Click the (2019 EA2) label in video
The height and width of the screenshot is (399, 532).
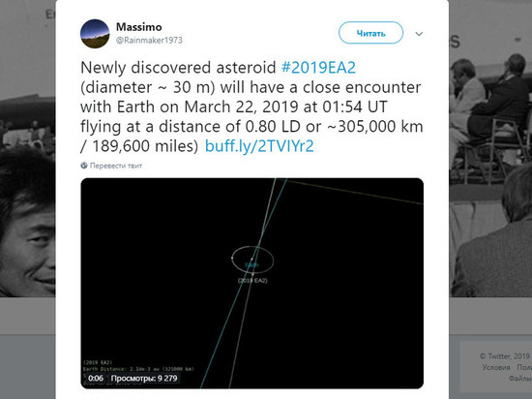(252, 281)
